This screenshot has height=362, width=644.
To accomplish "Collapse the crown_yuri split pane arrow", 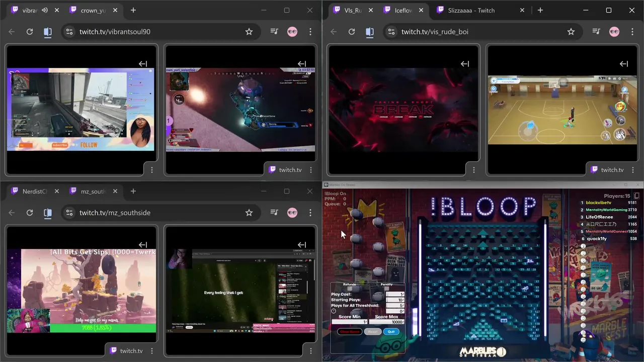I will tap(302, 64).
